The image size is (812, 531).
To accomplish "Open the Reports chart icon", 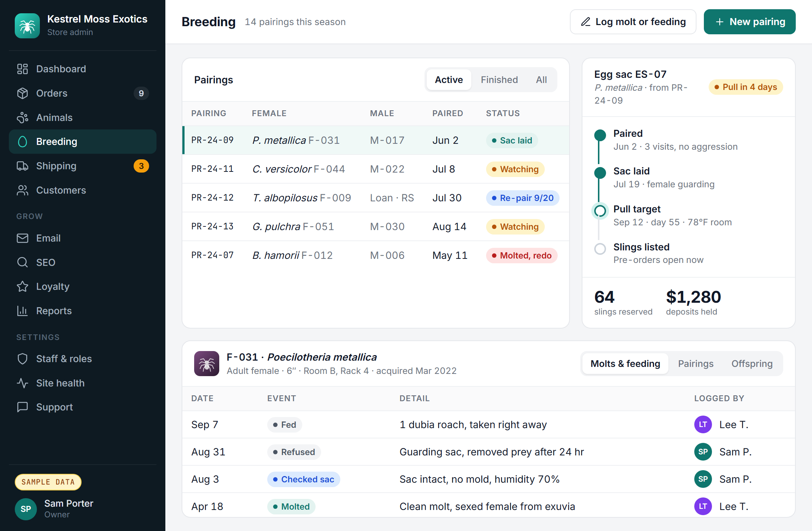I will [x=23, y=311].
